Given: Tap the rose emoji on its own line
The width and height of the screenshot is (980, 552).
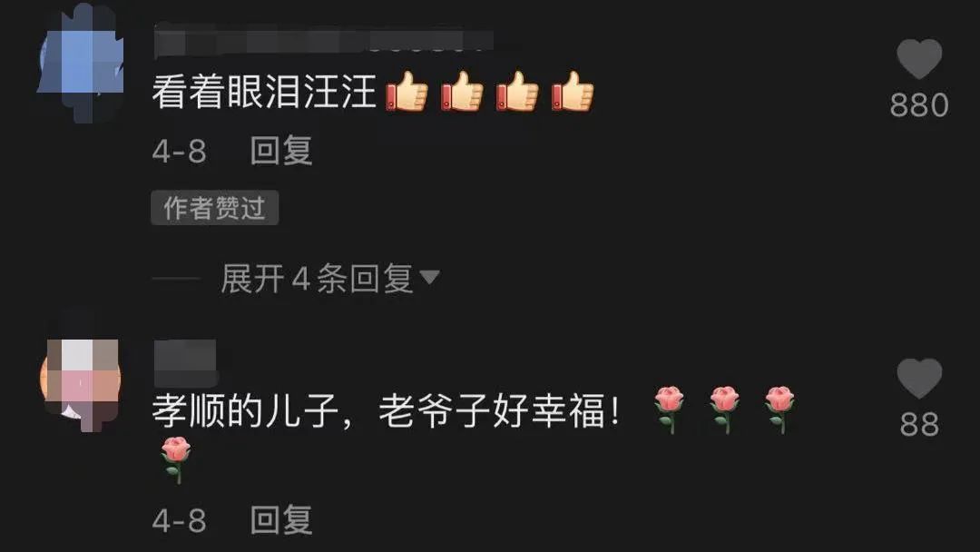Looking at the screenshot, I should pos(176,460).
